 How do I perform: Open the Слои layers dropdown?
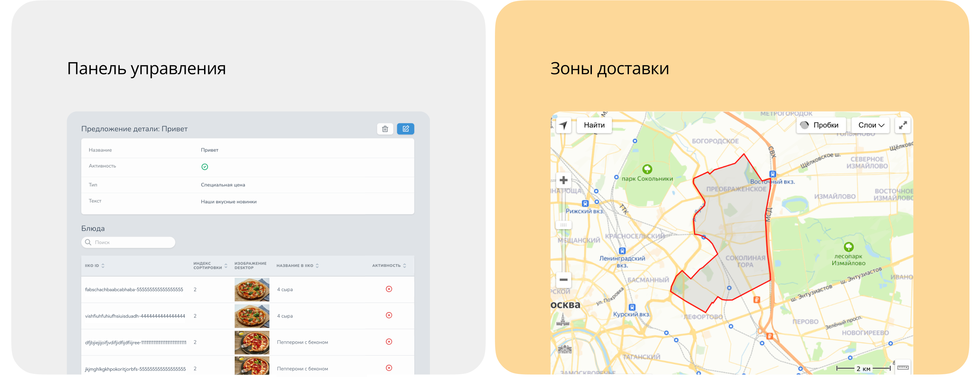870,125
